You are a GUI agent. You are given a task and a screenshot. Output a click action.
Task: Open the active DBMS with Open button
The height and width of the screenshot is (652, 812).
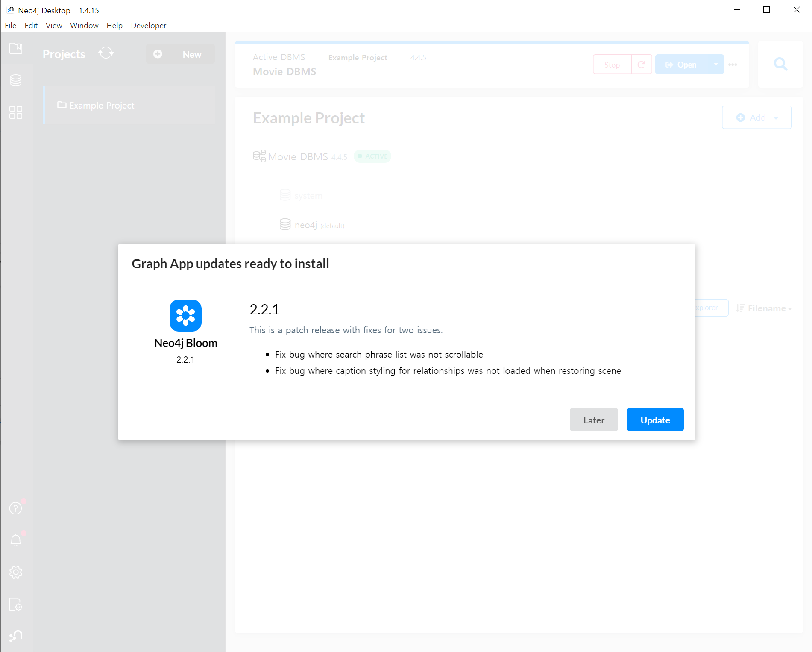point(682,65)
